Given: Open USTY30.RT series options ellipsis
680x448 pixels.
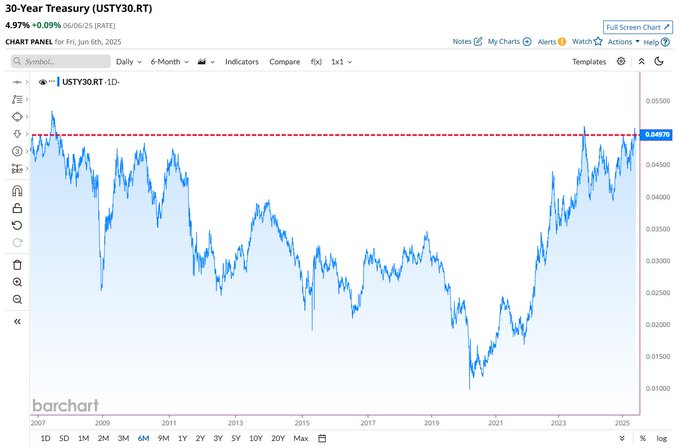Looking at the screenshot, I should [52, 82].
